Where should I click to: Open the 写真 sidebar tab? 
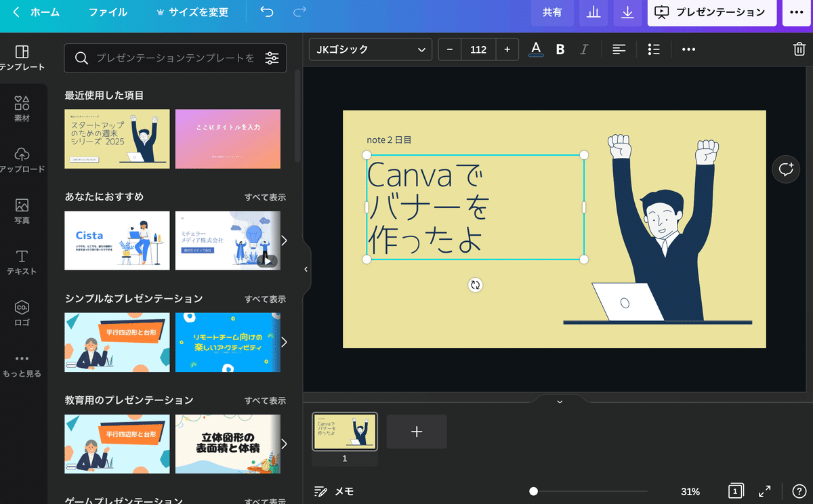point(22,211)
